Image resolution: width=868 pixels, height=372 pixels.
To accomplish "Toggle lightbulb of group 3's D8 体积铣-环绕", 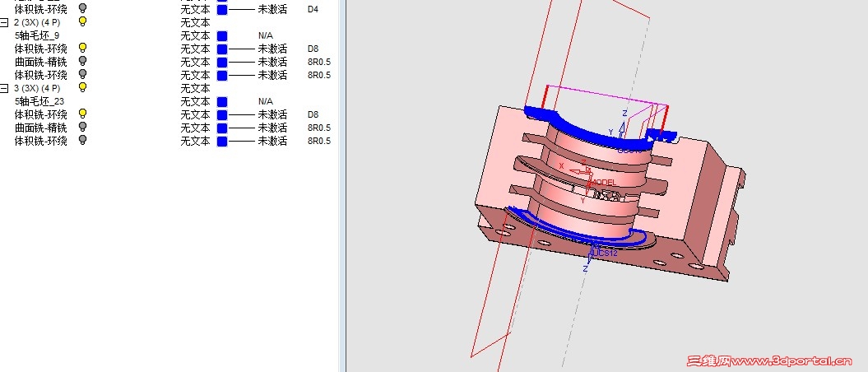I will pyautogui.click(x=82, y=114).
